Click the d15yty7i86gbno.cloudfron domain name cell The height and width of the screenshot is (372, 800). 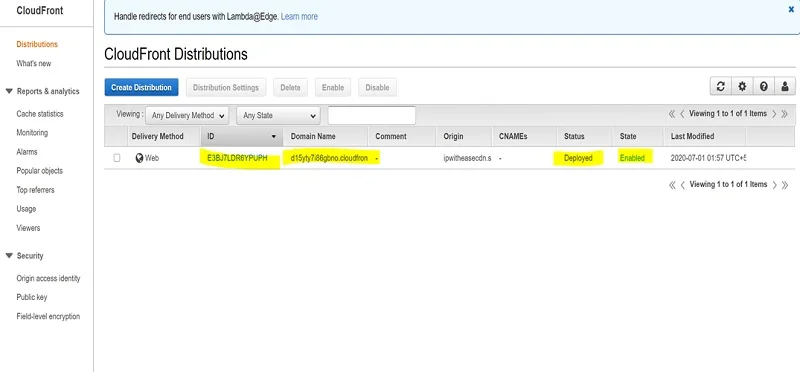click(329, 158)
